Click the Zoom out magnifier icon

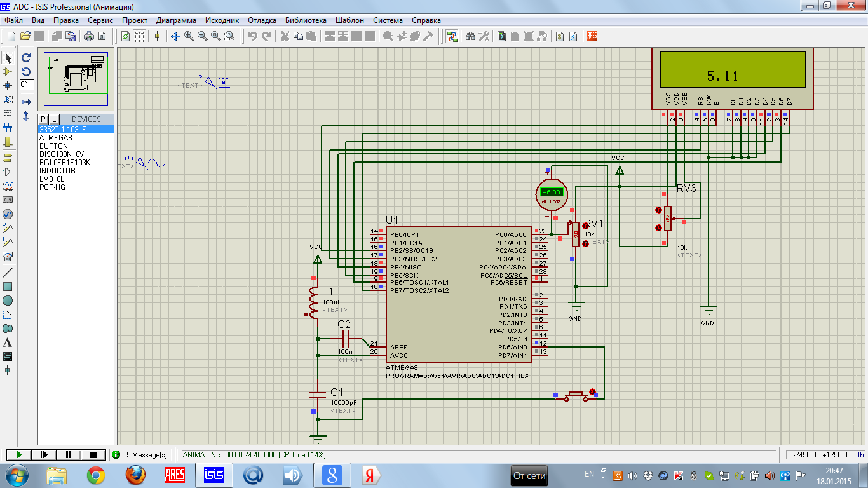(x=203, y=36)
